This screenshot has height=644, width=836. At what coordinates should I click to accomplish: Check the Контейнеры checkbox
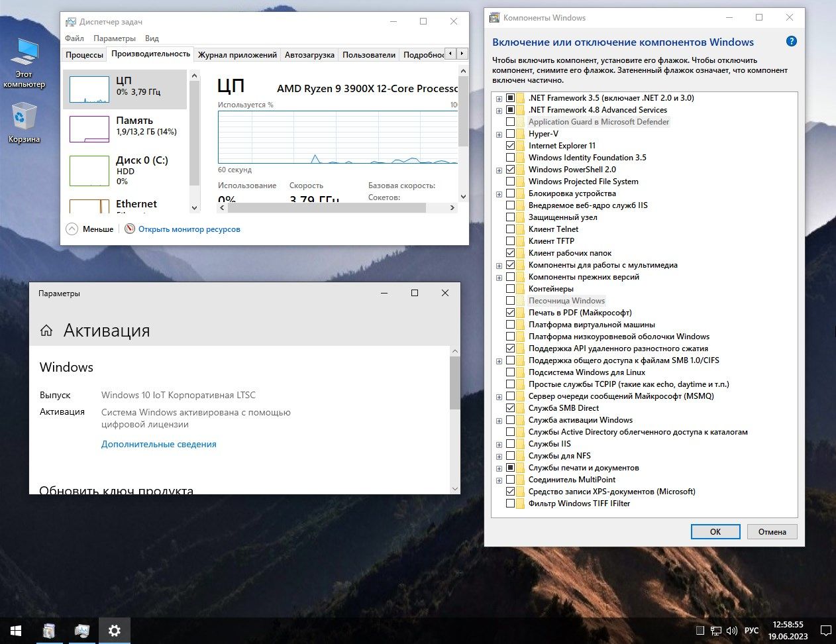(x=510, y=289)
